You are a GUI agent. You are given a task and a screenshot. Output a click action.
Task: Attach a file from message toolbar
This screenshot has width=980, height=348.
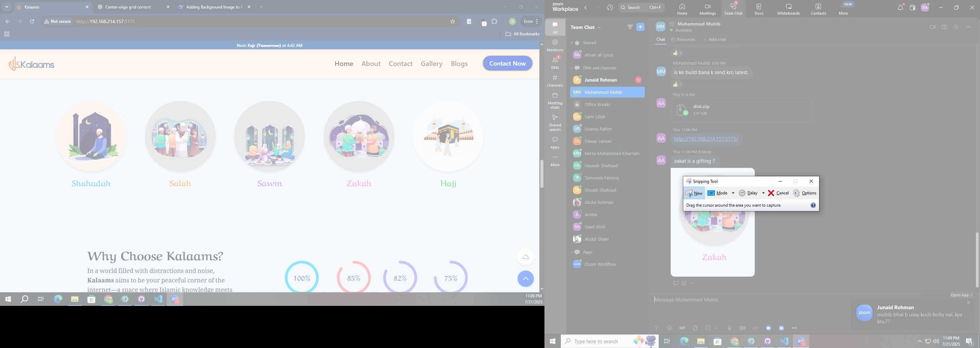tap(695, 328)
